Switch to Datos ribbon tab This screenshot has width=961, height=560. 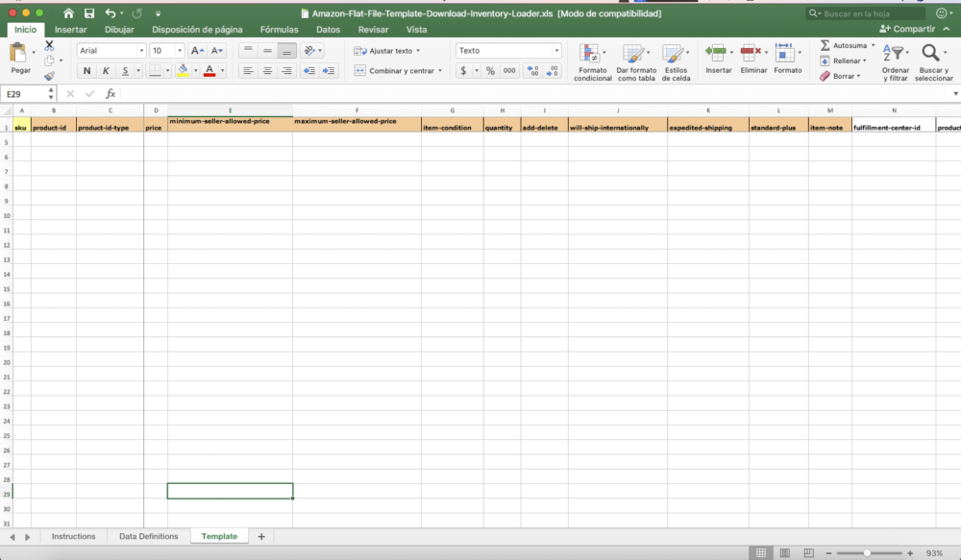(328, 30)
